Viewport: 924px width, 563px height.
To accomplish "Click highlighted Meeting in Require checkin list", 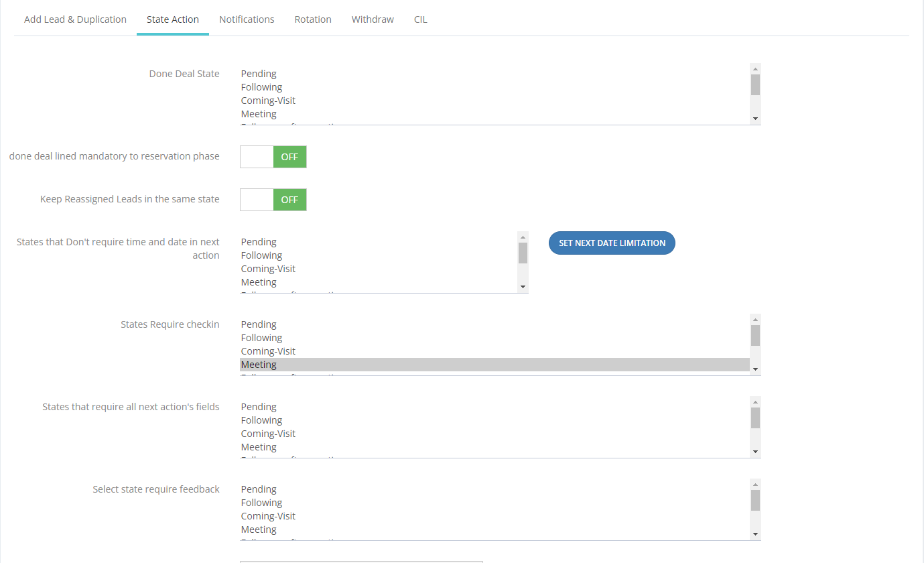I will tap(494, 365).
